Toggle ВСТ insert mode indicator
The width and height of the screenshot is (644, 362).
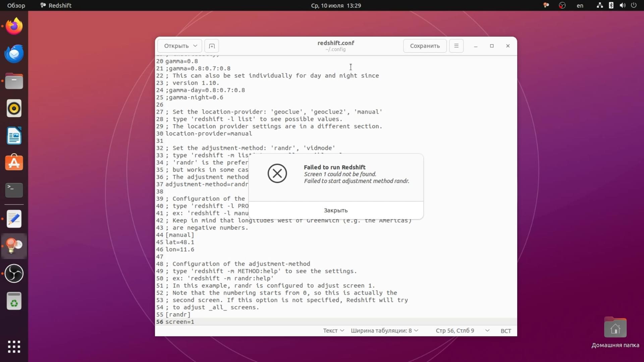tap(506, 331)
